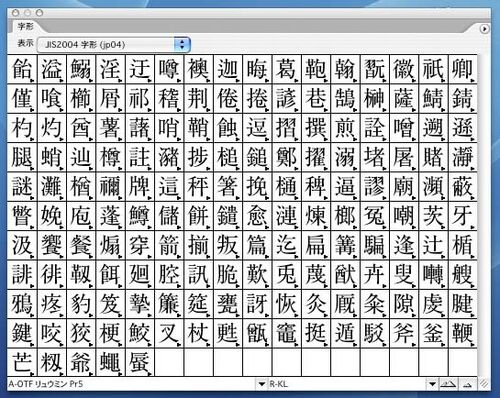
Task: Close the glyph panel window
Action: pyautogui.click(x=16, y=13)
